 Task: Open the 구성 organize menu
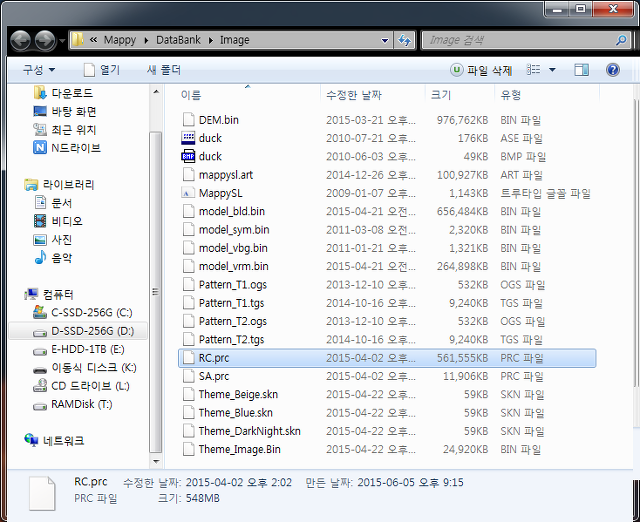pyautogui.click(x=39, y=70)
